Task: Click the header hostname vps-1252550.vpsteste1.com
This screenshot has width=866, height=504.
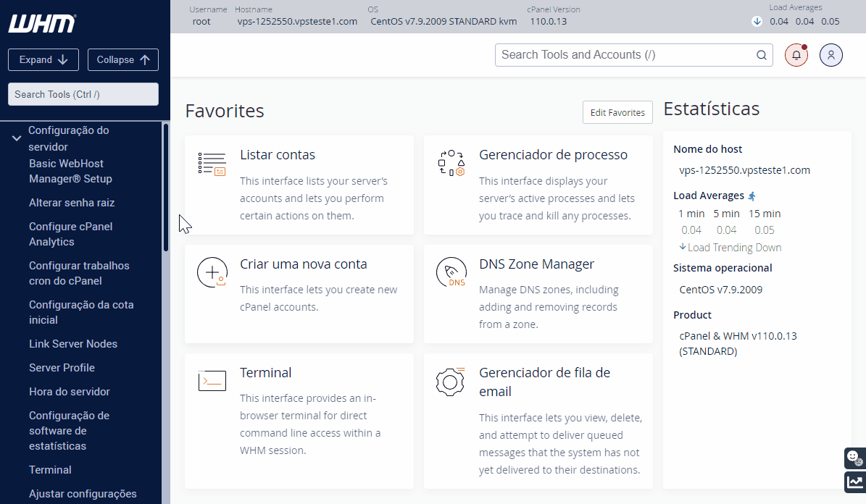Action: 297,22
